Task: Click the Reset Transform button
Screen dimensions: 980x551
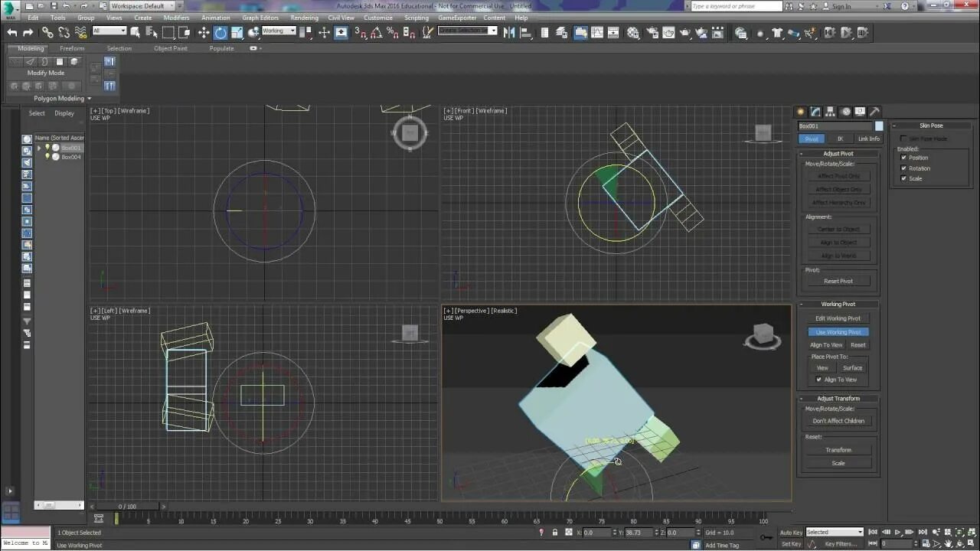Action: pyautogui.click(x=838, y=450)
